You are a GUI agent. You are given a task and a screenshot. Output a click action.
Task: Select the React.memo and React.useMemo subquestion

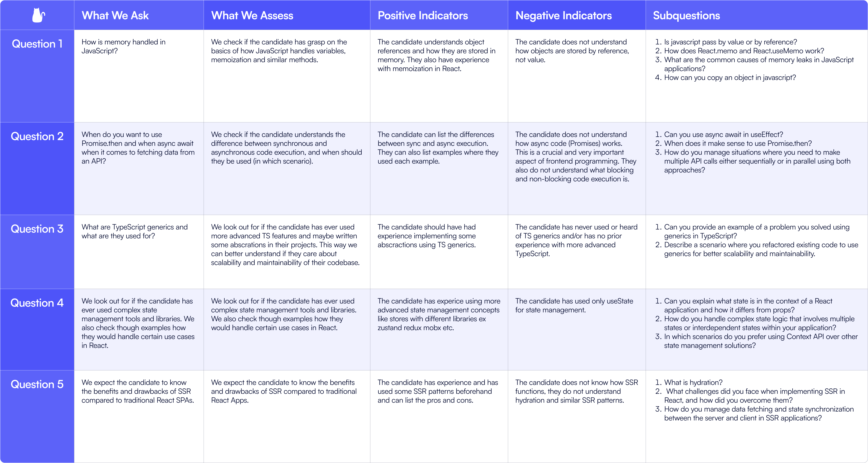(x=744, y=51)
